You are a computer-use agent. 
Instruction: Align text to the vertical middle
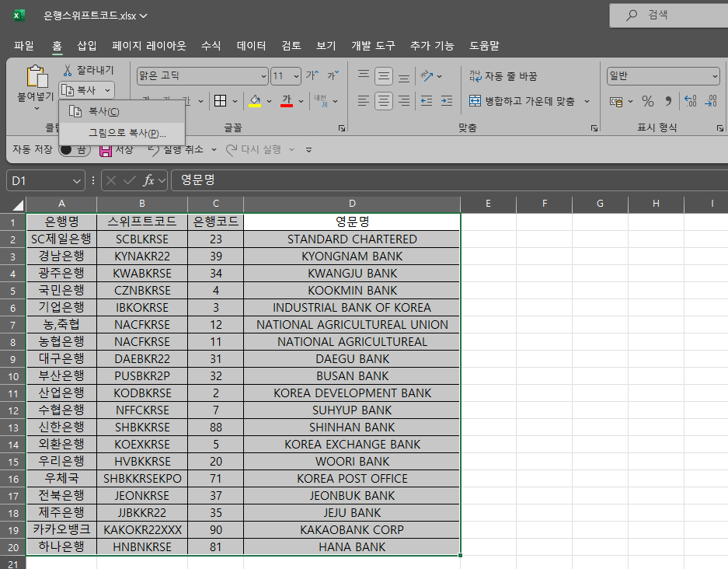pos(384,75)
